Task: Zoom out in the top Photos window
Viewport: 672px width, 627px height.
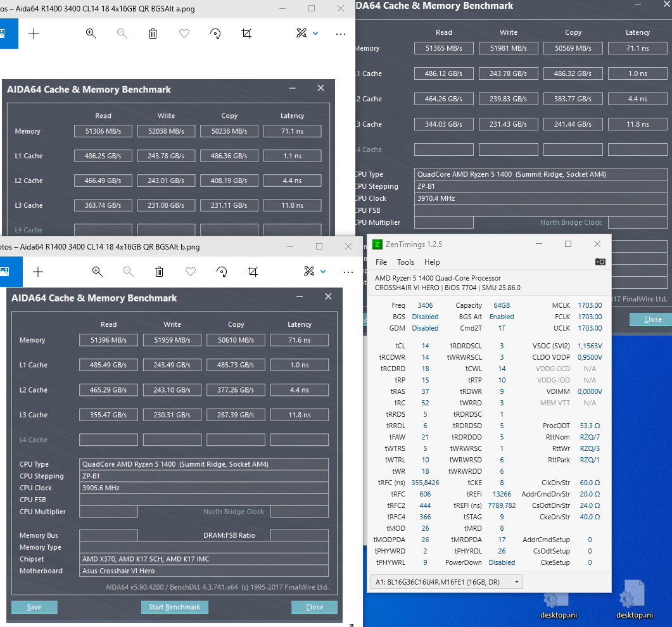Action: tap(122, 34)
